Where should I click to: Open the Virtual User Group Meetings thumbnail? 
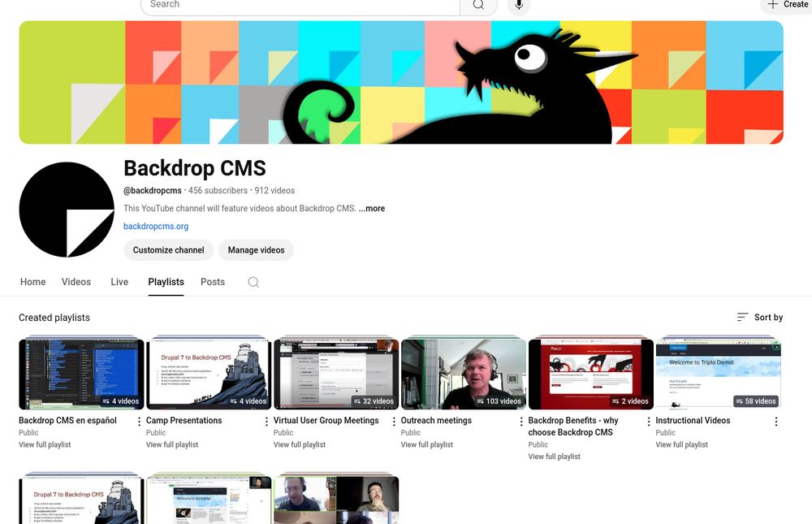pyautogui.click(x=336, y=375)
